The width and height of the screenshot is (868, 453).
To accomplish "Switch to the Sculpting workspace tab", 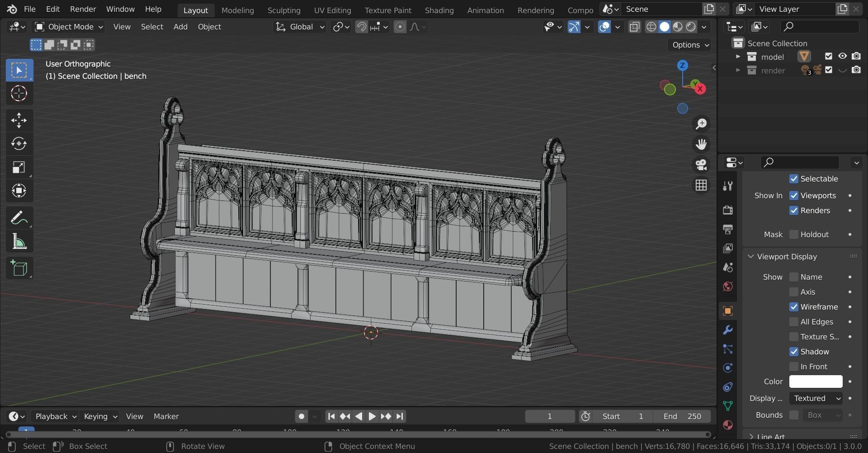I will (284, 10).
